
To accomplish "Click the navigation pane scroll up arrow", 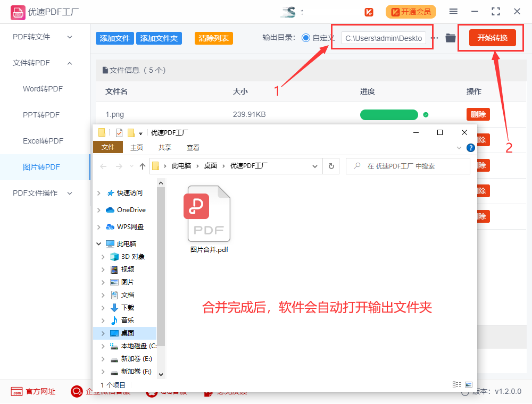I will click(x=161, y=183).
